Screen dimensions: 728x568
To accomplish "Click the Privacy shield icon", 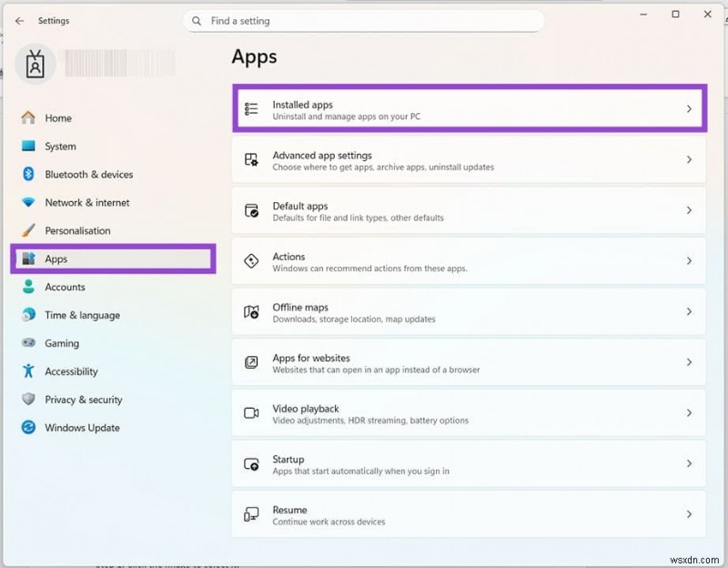I will coord(28,399).
